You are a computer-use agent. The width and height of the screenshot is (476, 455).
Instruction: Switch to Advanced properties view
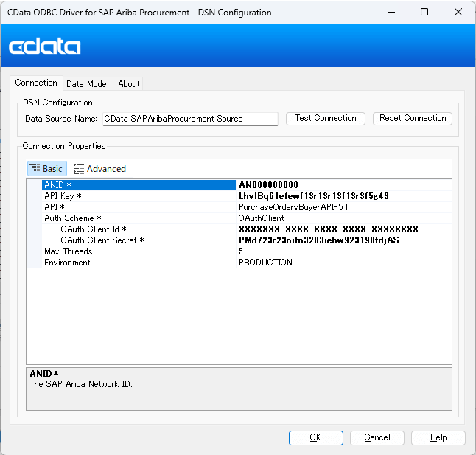(100, 169)
